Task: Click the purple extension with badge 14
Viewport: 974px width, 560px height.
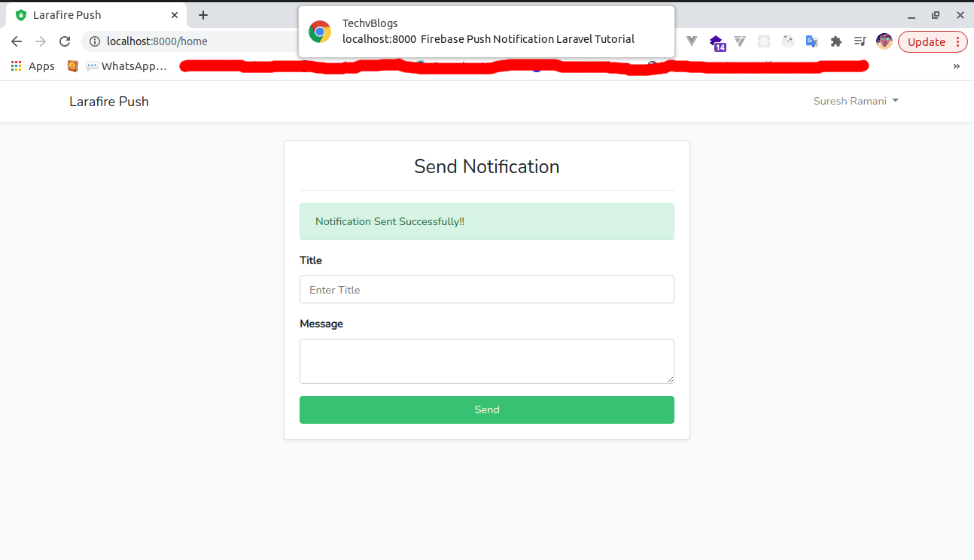Action: click(x=716, y=41)
